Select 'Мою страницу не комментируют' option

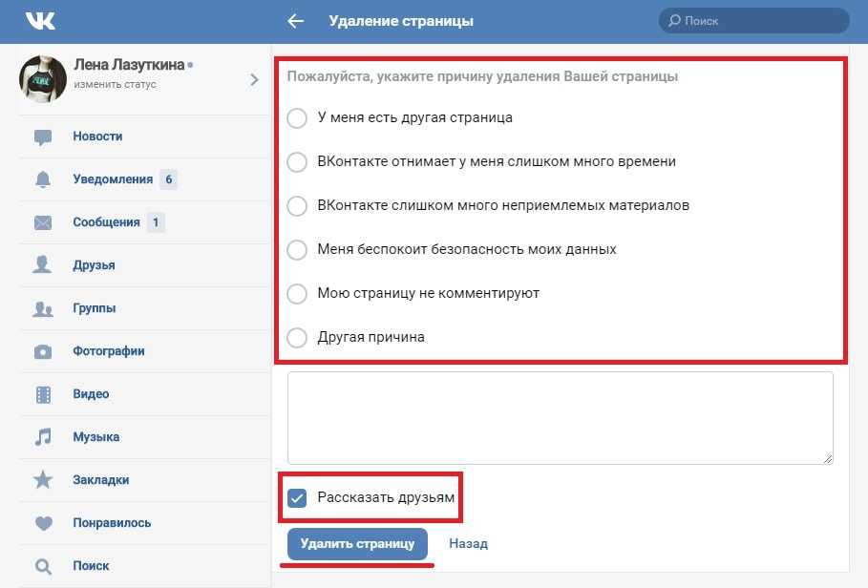pos(297,293)
